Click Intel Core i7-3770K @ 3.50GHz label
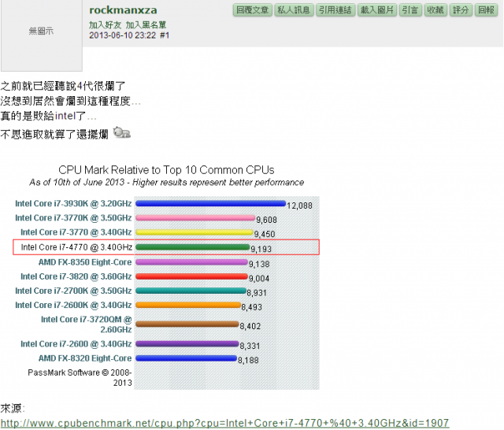 [x=73, y=218]
